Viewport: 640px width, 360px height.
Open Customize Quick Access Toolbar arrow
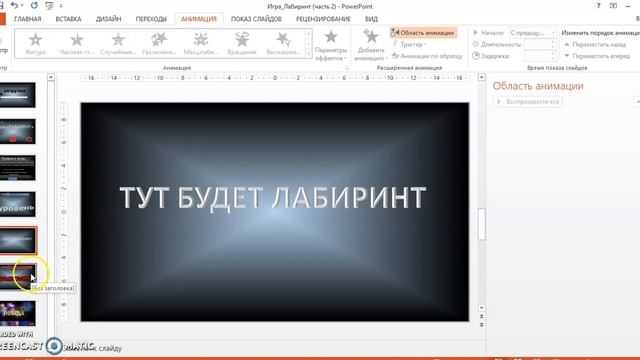(x=61, y=6)
